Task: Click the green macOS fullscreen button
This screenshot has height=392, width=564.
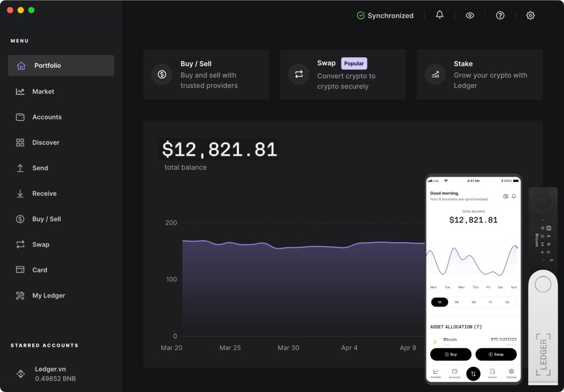Action: click(31, 10)
